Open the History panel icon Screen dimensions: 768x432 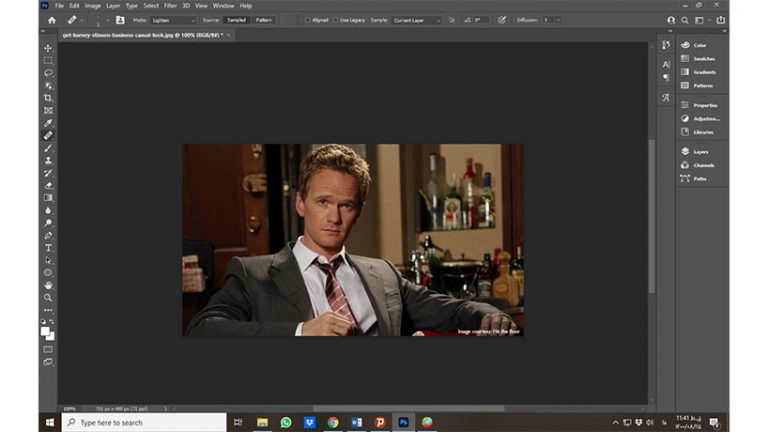[x=666, y=45]
